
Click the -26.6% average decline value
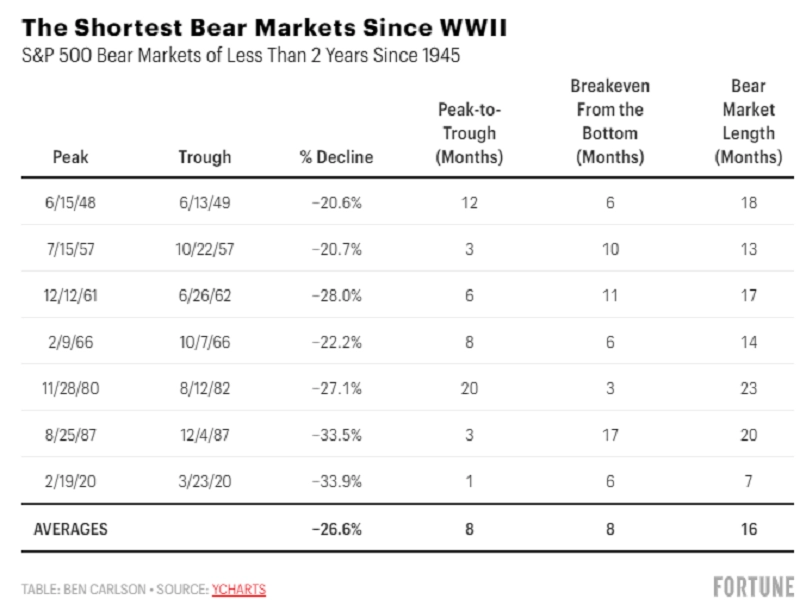(x=337, y=529)
